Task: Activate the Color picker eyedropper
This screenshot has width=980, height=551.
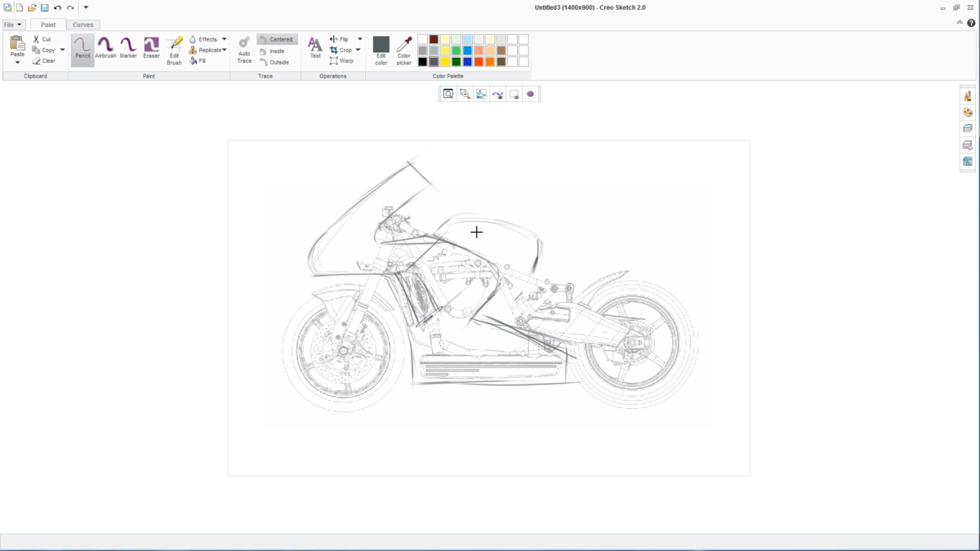Action: point(404,51)
